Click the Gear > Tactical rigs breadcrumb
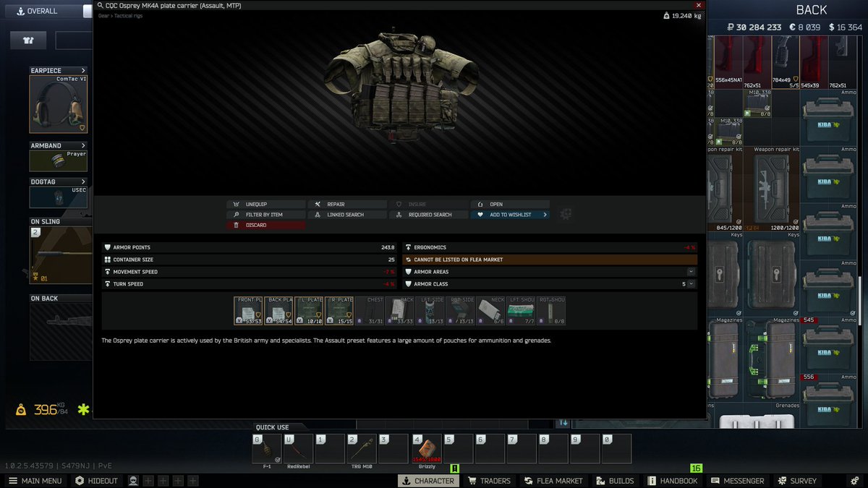 tap(120, 15)
